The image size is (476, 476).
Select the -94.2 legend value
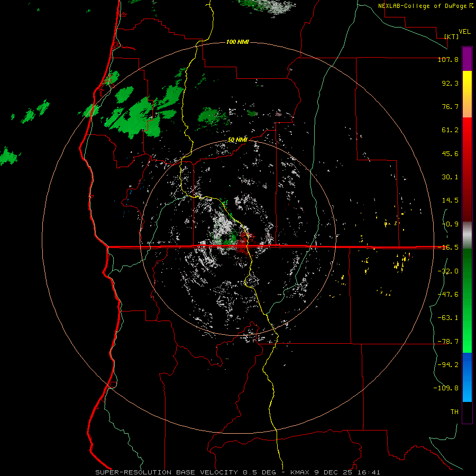(448, 364)
